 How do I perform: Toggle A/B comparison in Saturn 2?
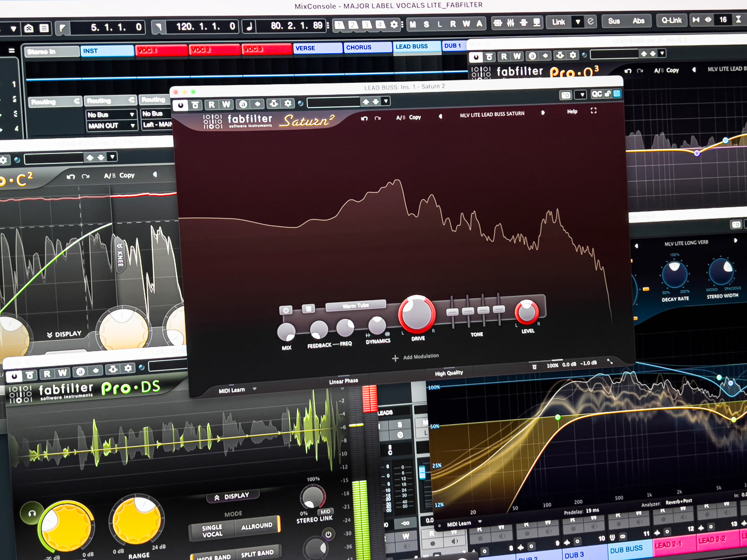click(400, 118)
